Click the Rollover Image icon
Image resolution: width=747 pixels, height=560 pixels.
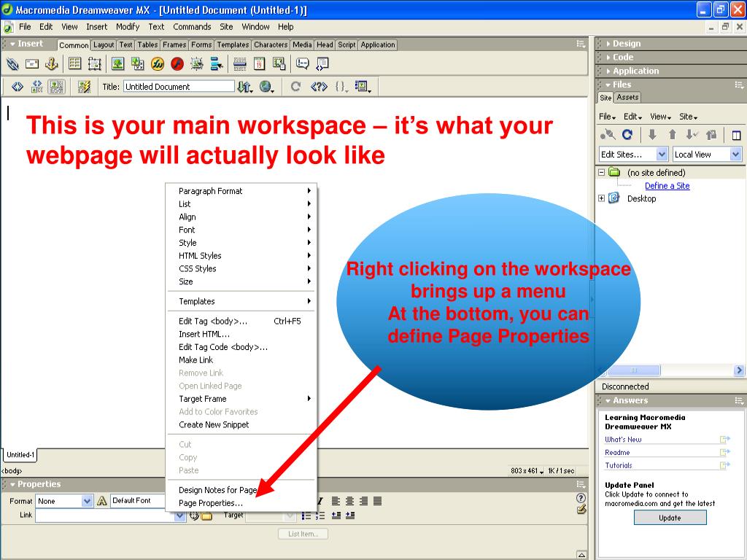pyautogui.click(x=197, y=64)
